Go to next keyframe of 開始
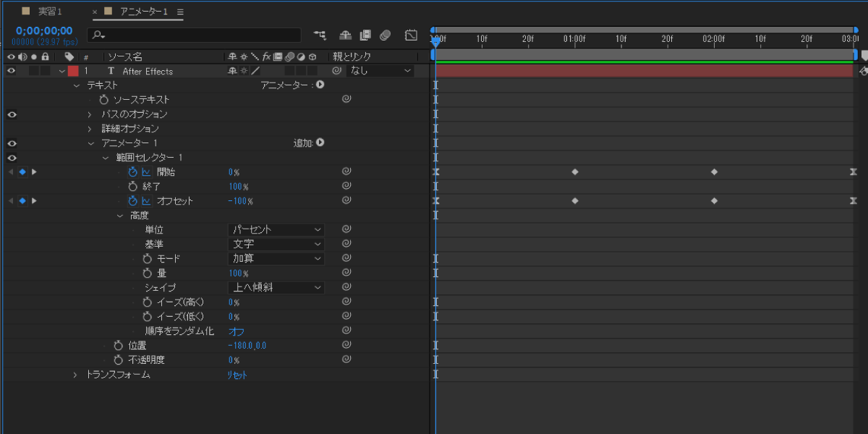Screen dimensions: 868x434 (34, 172)
